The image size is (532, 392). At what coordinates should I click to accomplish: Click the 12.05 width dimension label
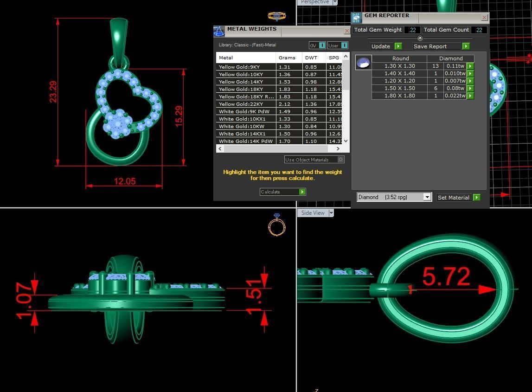(x=125, y=181)
